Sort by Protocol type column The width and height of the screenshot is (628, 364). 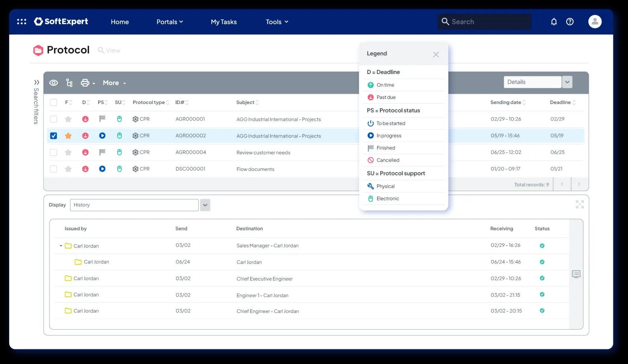click(x=151, y=102)
